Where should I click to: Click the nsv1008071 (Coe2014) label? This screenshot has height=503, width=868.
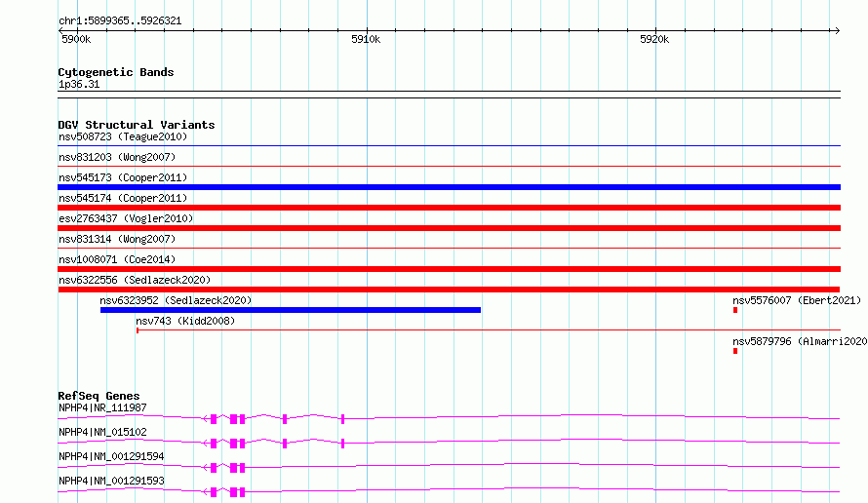[x=117, y=259]
